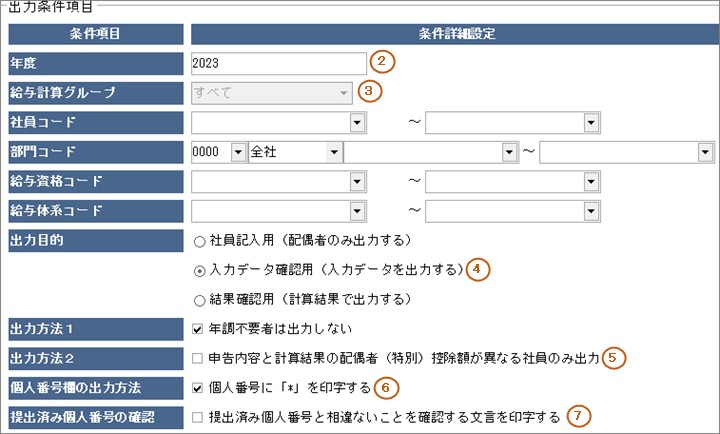Expand the 部門コード range end dropdown

pyautogui.click(x=703, y=153)
